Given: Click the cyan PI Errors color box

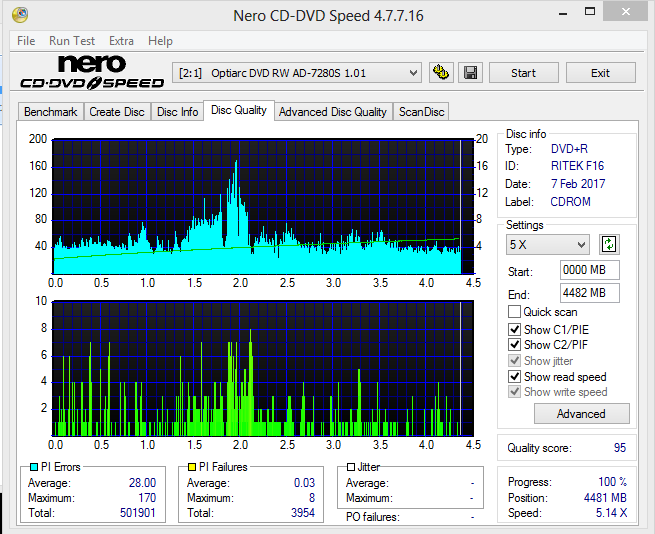Looking at the screenshot, I should click(x=34, y=467).
